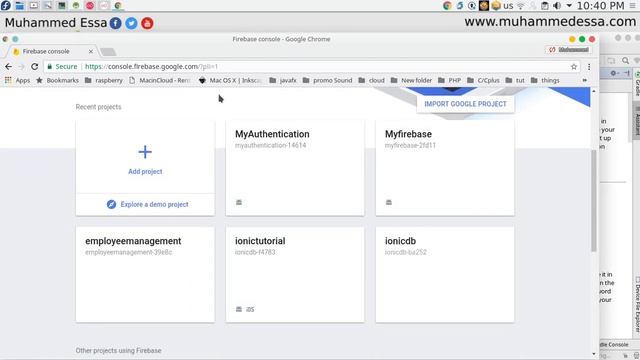
Task: Open the New folder bookmark folder
Action: 411,80
